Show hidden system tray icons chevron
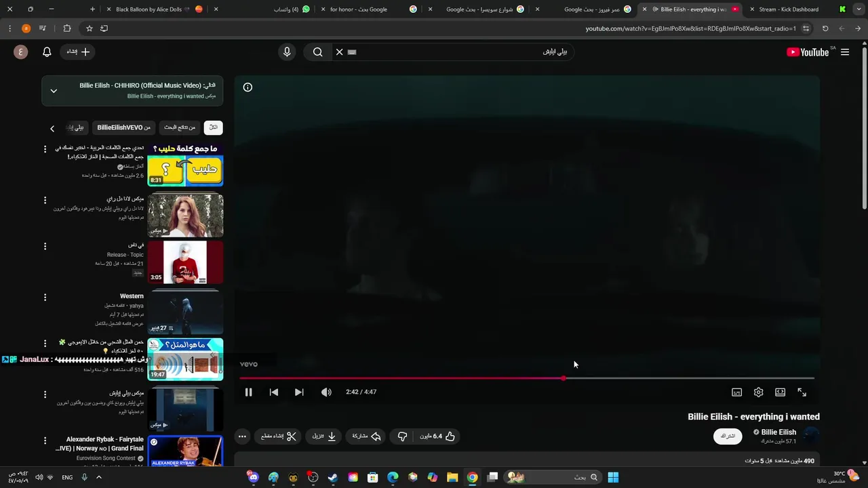868x488 pixels. click(x=99, y=477)
